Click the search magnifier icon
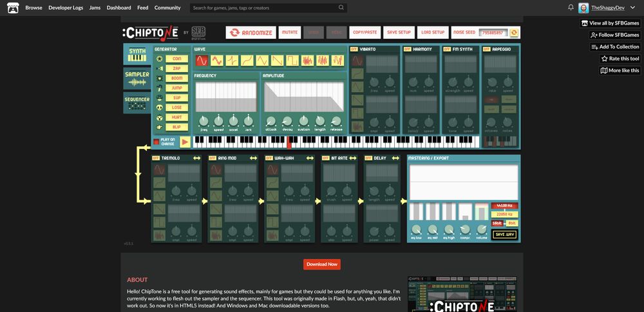This screenshot has height=312, width=644. (341, 7)
